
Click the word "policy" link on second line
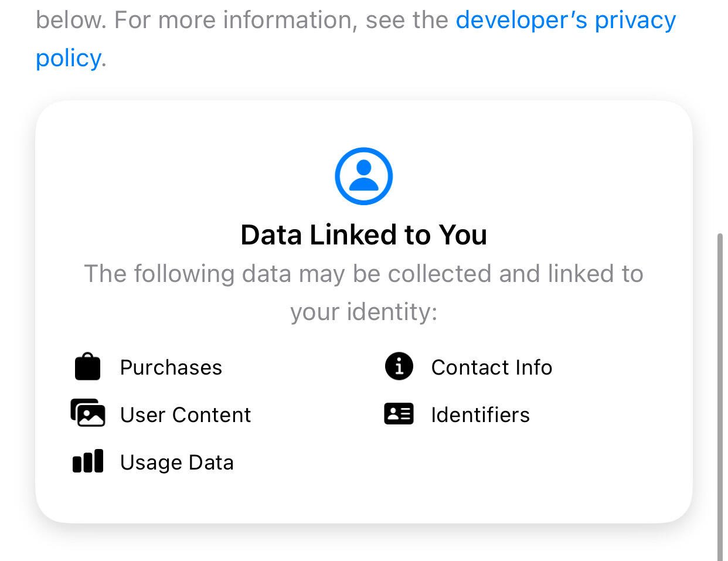click(x=68, y=58)
